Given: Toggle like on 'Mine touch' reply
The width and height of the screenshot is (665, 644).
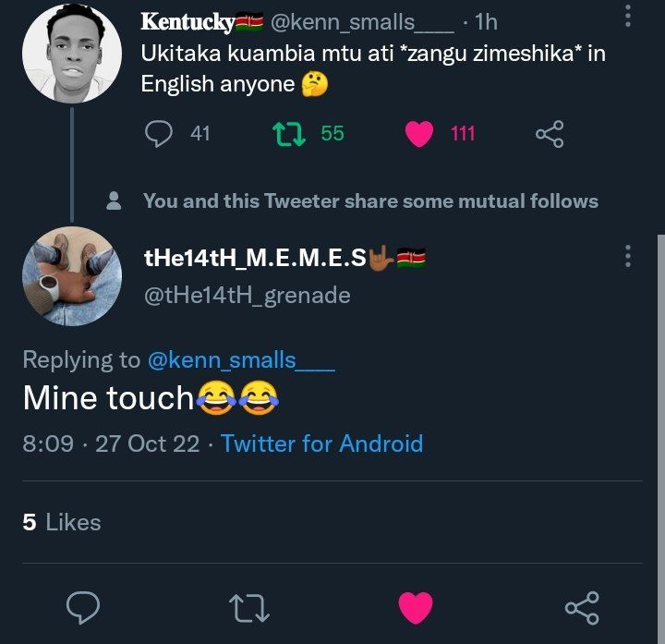Looking at the screenshot, I should coord(416,608).
